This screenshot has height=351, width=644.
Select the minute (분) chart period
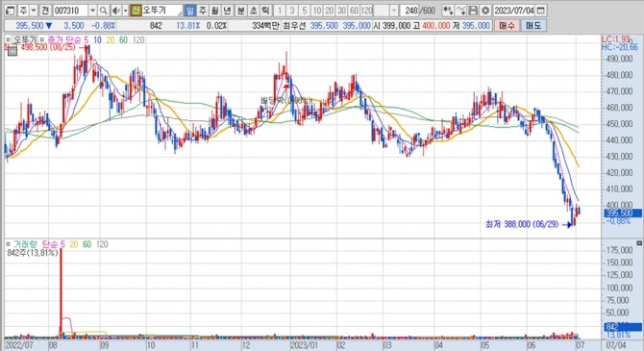[241, 11]
